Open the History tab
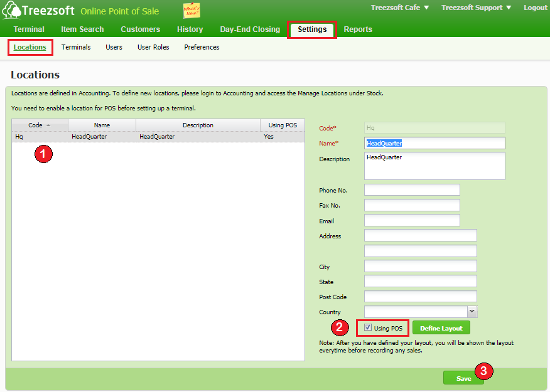 [x=190, y=29]
